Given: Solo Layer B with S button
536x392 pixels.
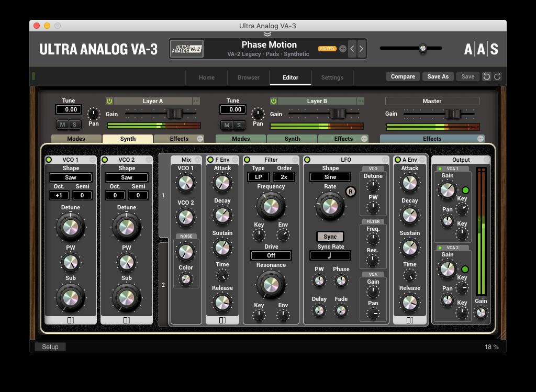Looking at the screenshot, I should 239,125.
